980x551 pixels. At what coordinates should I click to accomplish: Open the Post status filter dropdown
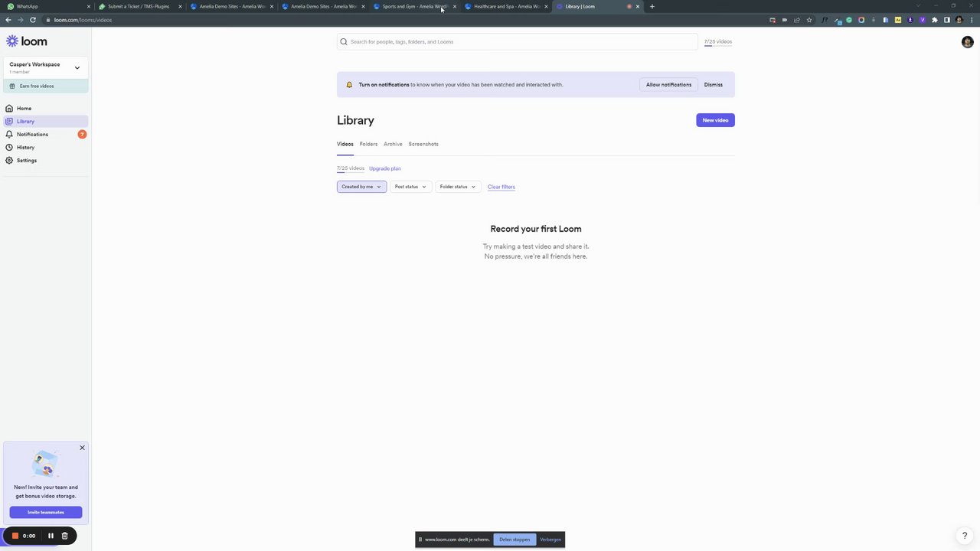[410, 187]
